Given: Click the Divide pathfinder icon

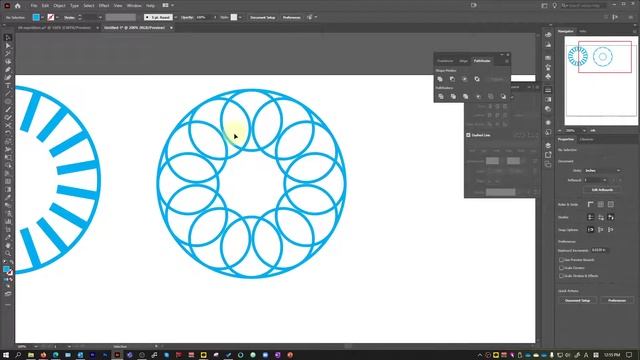Looking at the screenshot, I should [x=441, y=96].
